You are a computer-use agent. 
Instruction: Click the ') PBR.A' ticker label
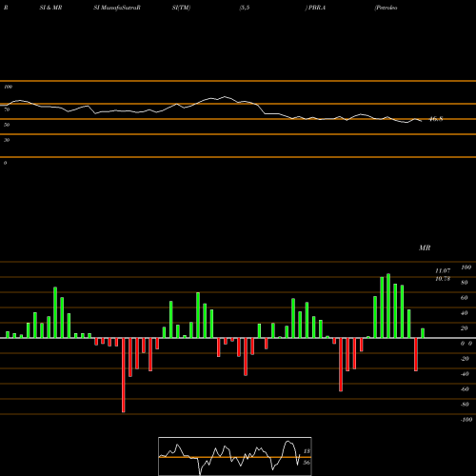coord(315,8)
